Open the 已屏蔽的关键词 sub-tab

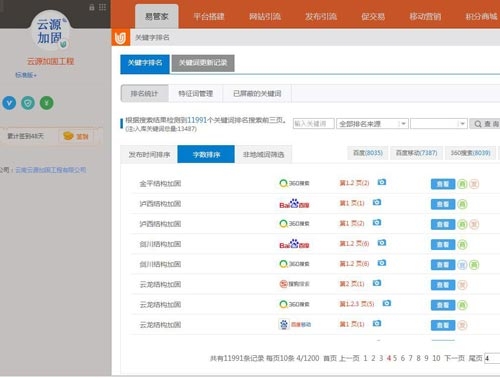257,93
